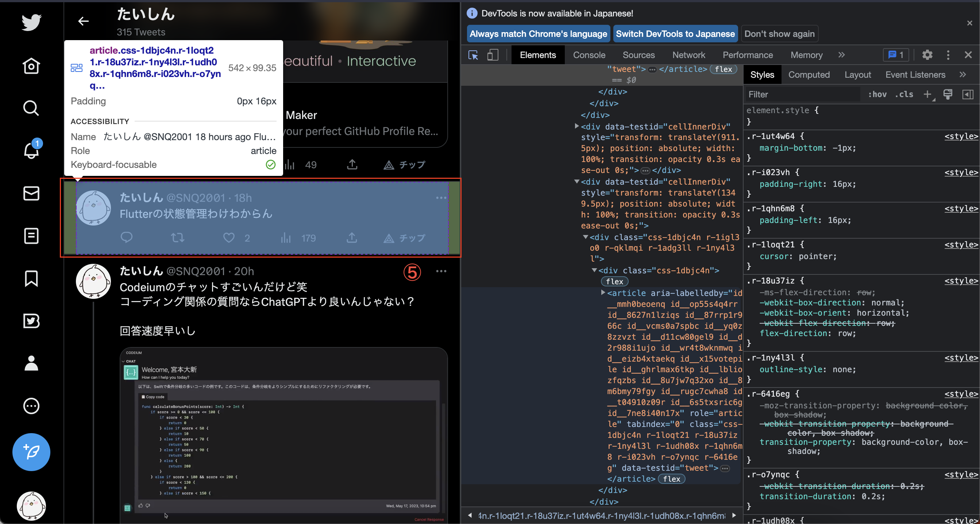
Task: Toggle element state with :hov
Action: point(877,94)
